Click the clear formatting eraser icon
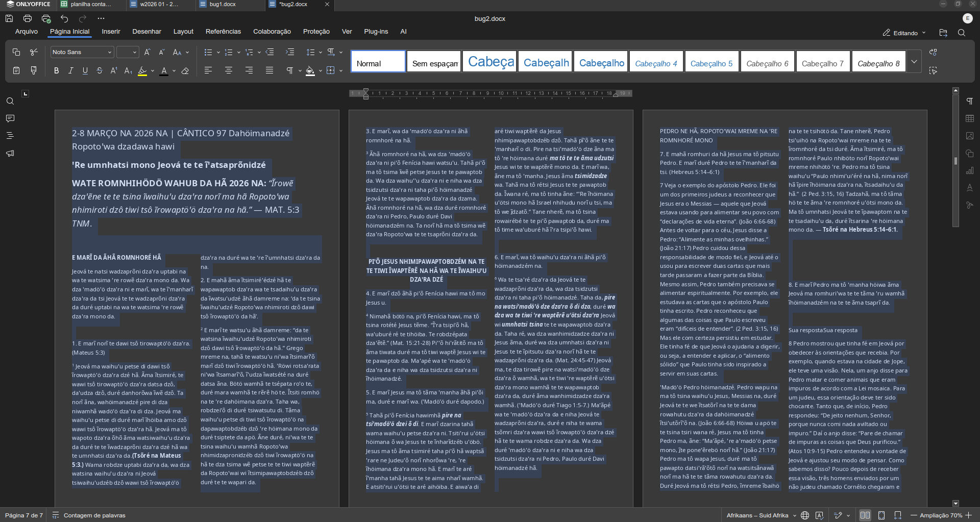980x522 pixels. (185, 71)
